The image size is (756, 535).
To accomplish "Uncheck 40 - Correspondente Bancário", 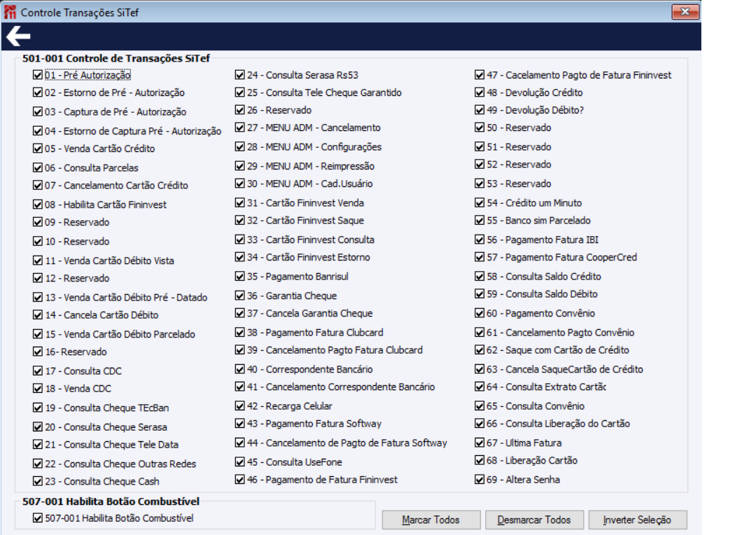I will [239, 369].
